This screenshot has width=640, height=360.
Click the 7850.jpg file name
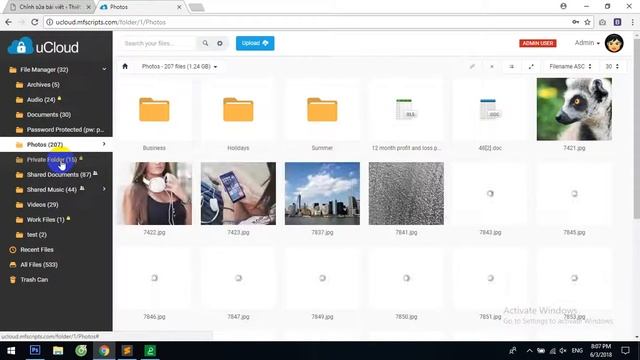406,317
